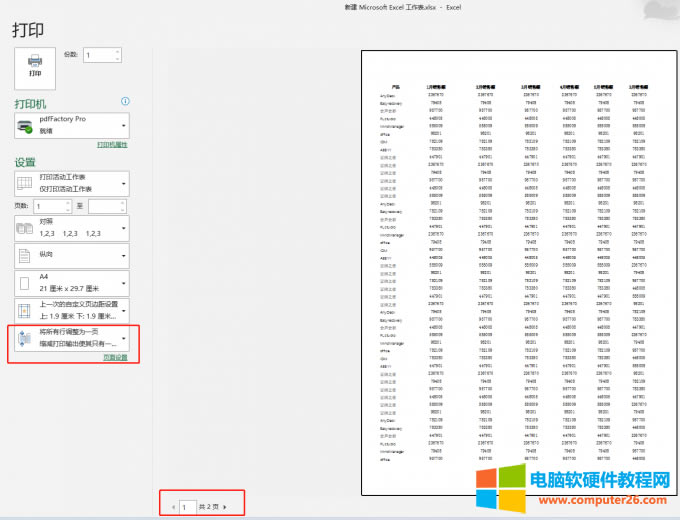The image size is (680, 520).
Task: Expand the 打印活动工作表 dropdown
Action: pos(123,184)
